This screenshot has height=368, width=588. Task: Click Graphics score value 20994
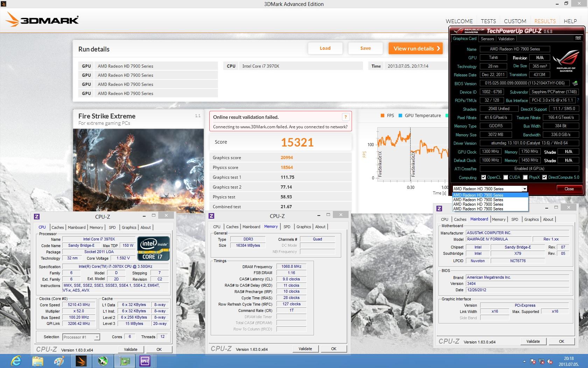[287, 158]
